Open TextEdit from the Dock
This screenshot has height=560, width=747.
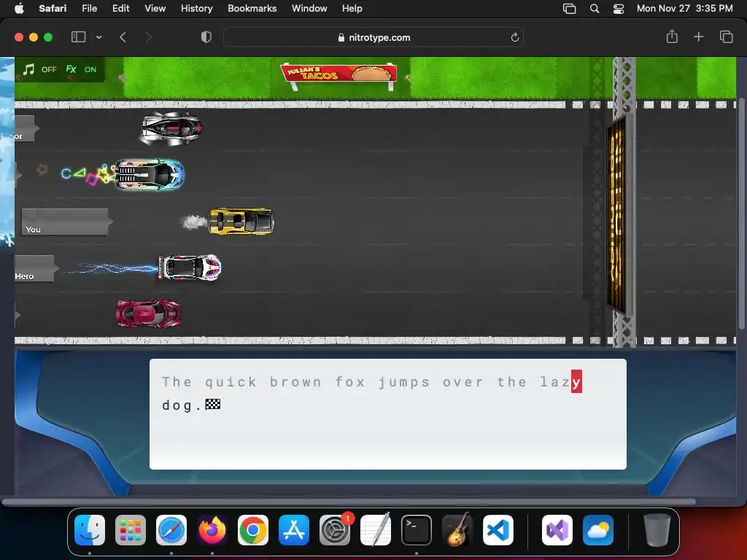pos(376,529)
